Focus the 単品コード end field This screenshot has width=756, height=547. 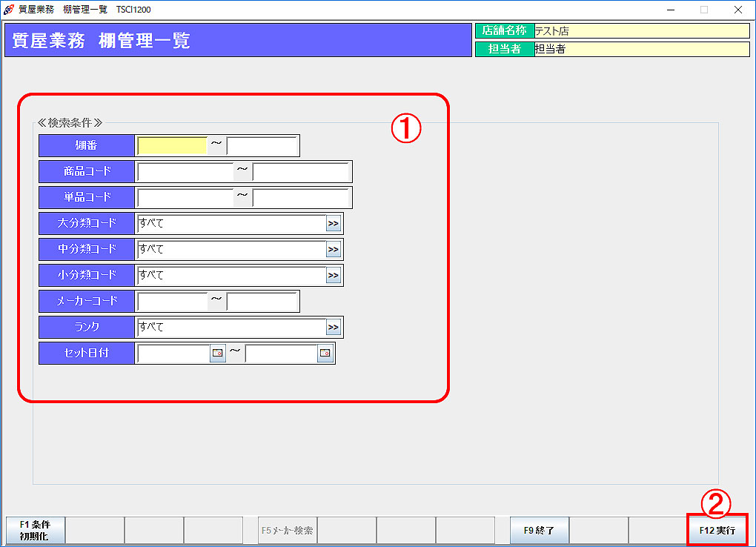[301, 198]
